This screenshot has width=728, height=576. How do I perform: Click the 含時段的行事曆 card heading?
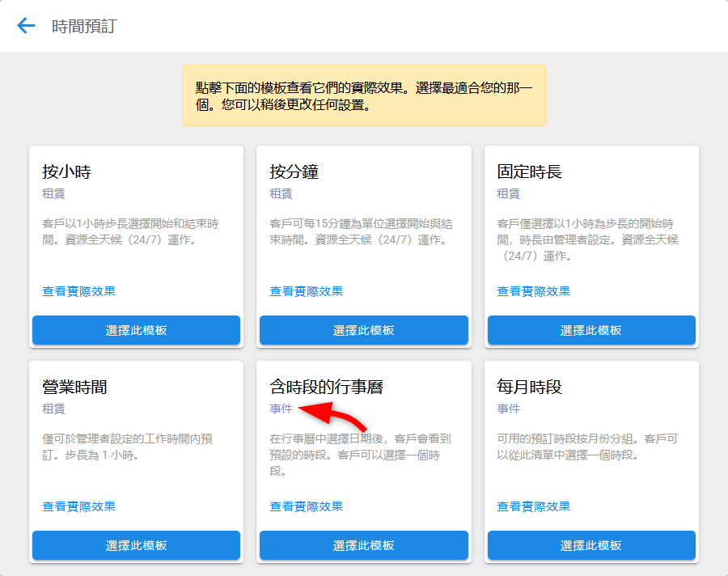[326, 387]
